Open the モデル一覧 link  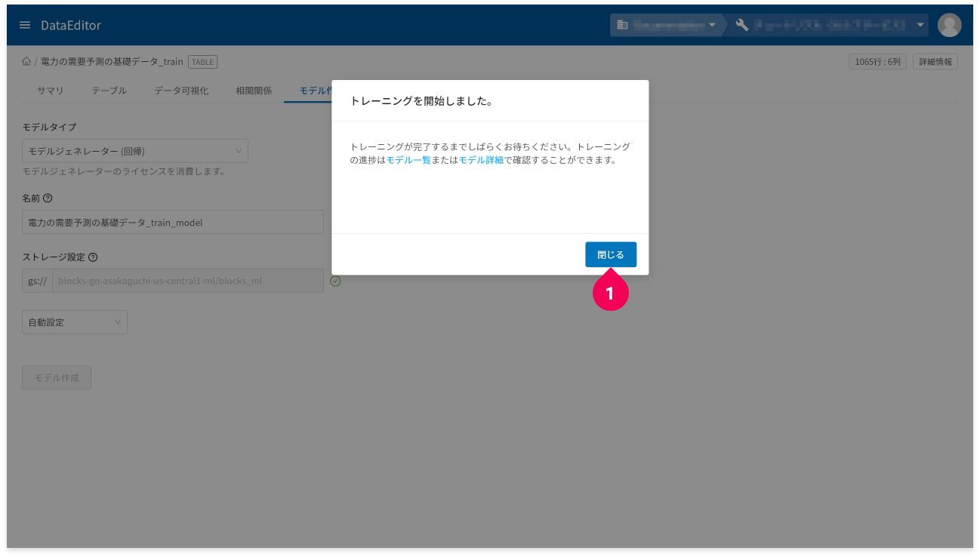coord(408,161)
